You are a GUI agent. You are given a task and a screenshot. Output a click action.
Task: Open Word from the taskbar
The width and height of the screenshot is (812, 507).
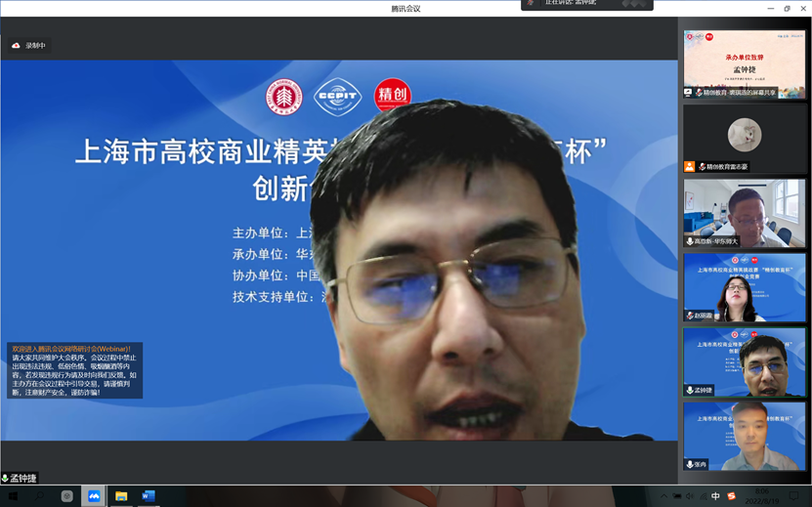point(149,496)
